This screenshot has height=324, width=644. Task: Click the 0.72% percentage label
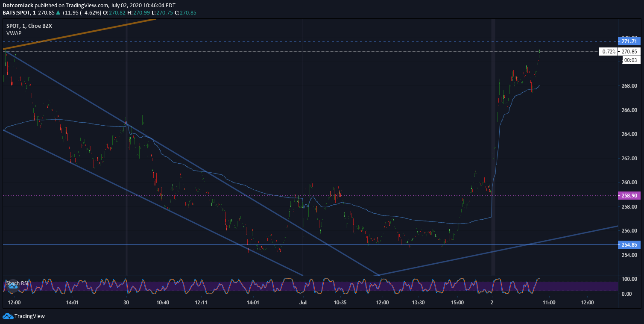[609, 52]
